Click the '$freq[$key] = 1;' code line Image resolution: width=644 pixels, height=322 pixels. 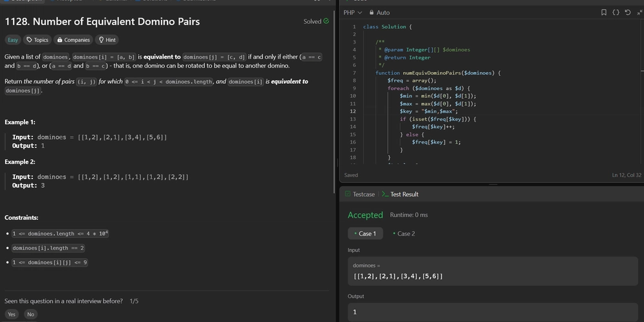(x=436, y=142)
